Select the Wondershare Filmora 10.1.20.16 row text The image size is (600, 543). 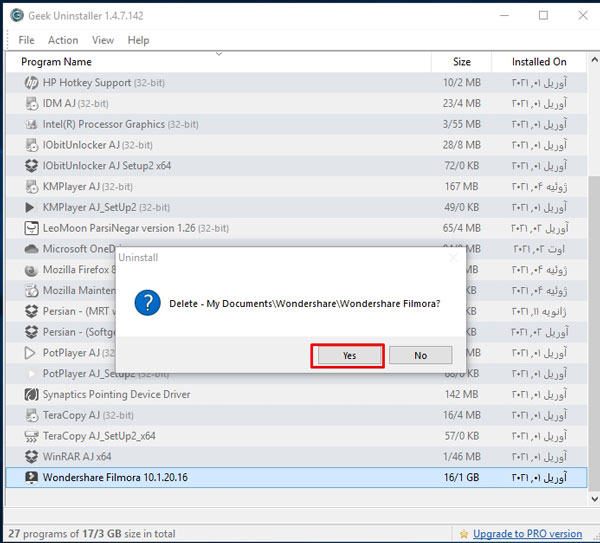(115, 478)
